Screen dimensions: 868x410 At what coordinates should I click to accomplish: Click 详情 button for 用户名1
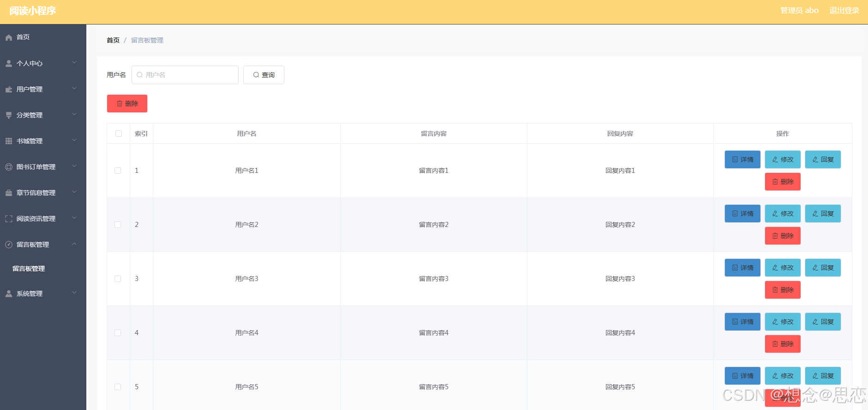click(x=742, y=159)
